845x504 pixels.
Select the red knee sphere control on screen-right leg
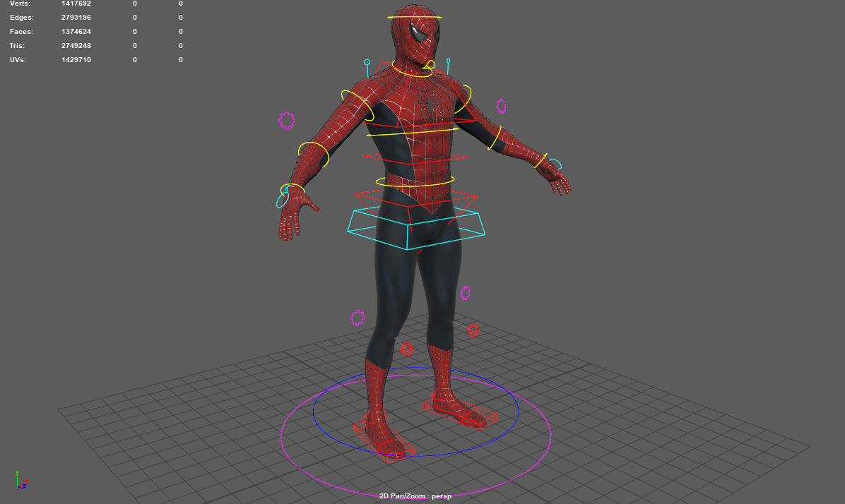(x=473, y=330)
